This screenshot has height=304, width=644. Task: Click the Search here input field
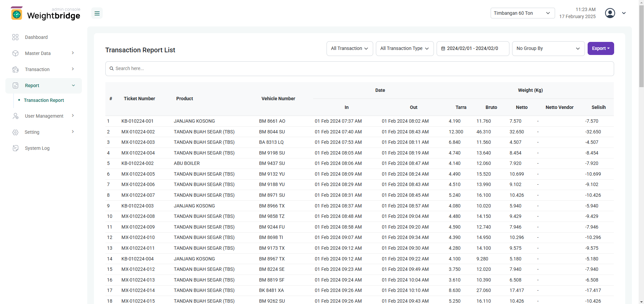359,68
